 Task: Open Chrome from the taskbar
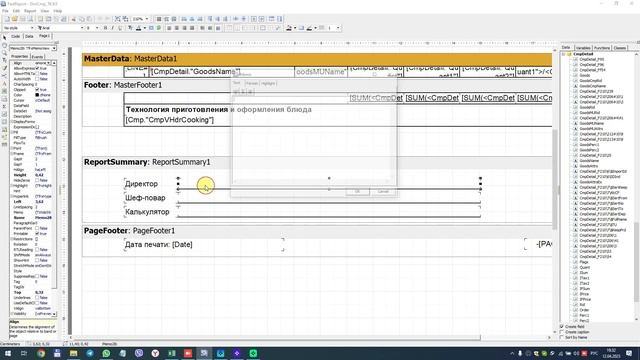[x=41, y=353]
